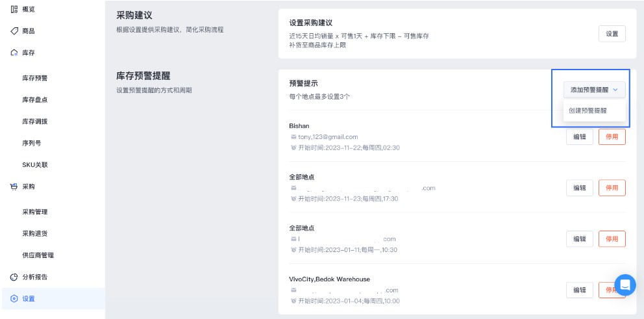Click the Bishan location name
Viewport: 644px width, 319px height.
pyautogui.click(x=299, y=126)
